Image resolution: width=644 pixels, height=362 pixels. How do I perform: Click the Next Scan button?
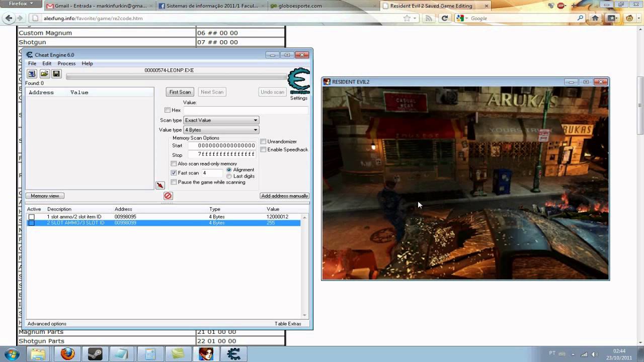coord(212,92)
